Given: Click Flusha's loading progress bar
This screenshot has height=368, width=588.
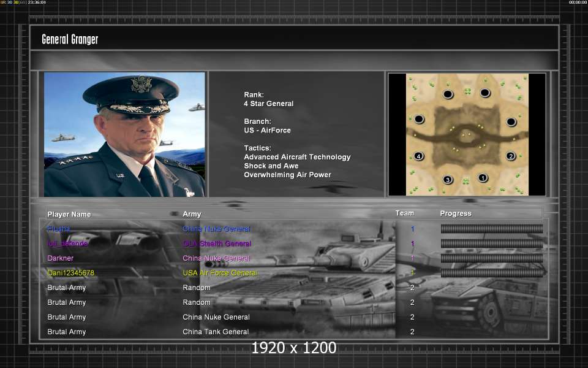Looking at the screenshot, I should coord(492,229).
